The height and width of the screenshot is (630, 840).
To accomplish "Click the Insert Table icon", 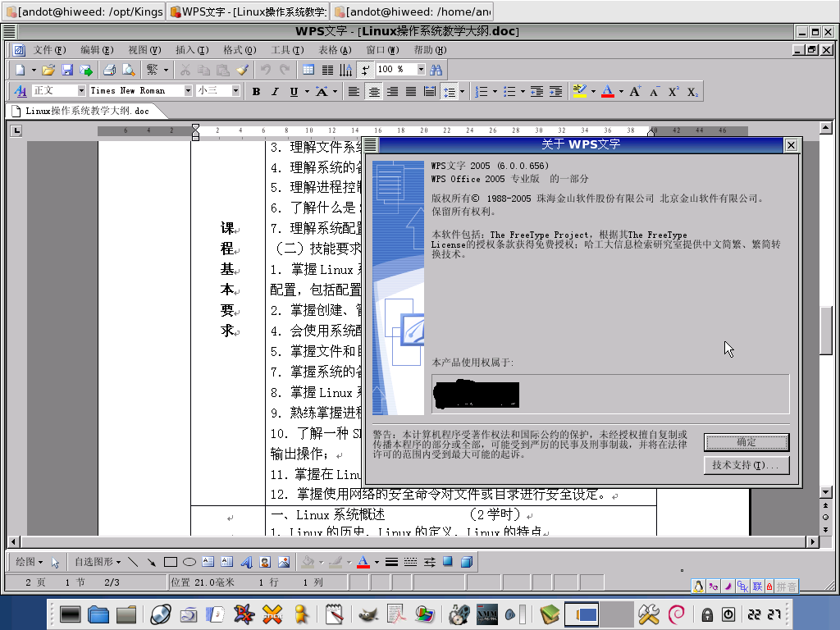I will click(308, 70).
